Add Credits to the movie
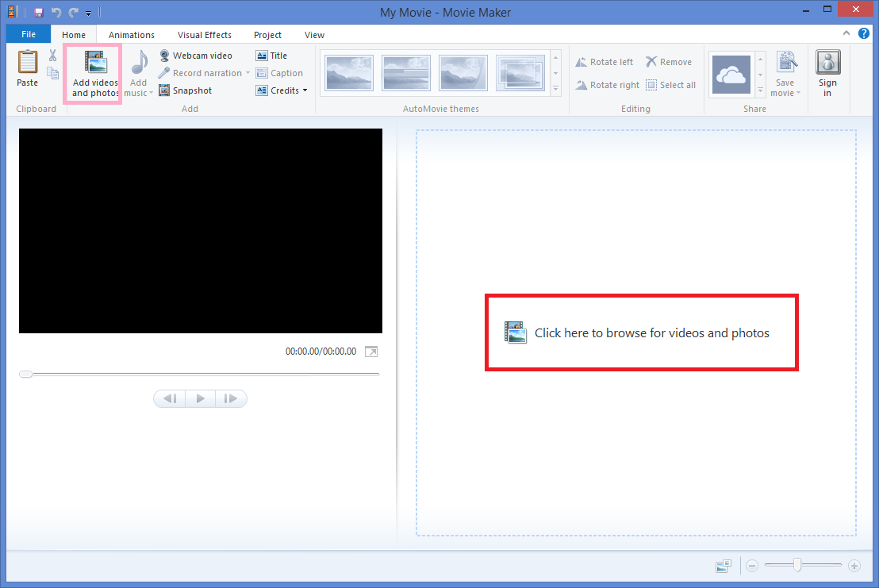Viewport: 879px width, 588px height. click(x=278, y=90)
